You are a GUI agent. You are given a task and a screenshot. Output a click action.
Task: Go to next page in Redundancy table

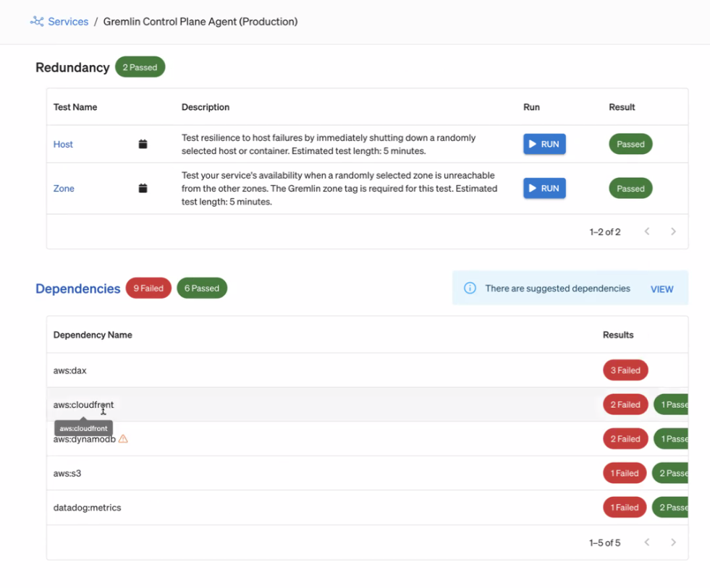(x=673, y=231)
